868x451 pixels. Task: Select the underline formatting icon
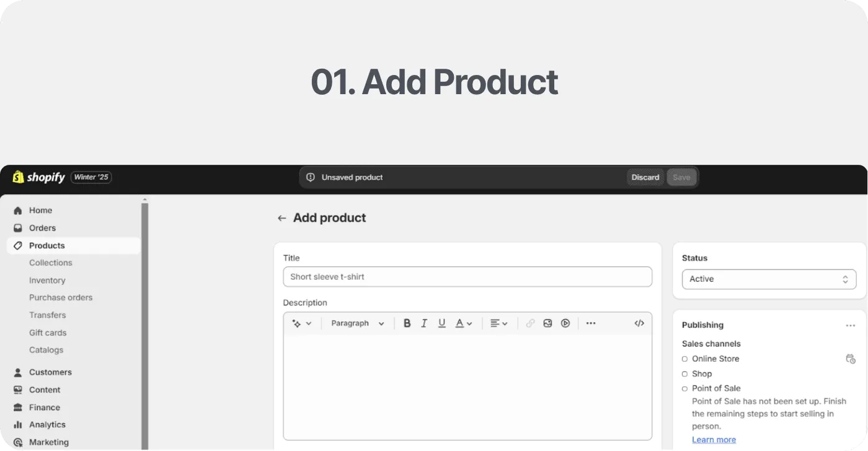441,323
